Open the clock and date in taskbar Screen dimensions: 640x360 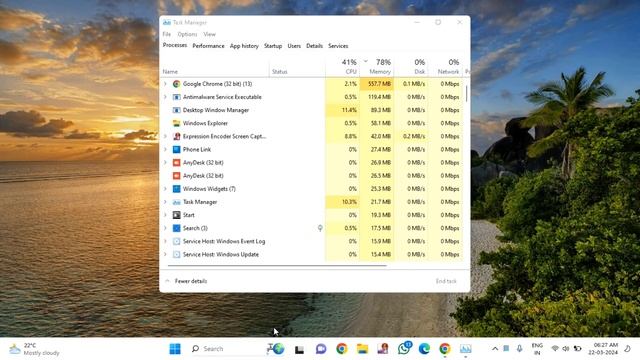pos(603,349)
